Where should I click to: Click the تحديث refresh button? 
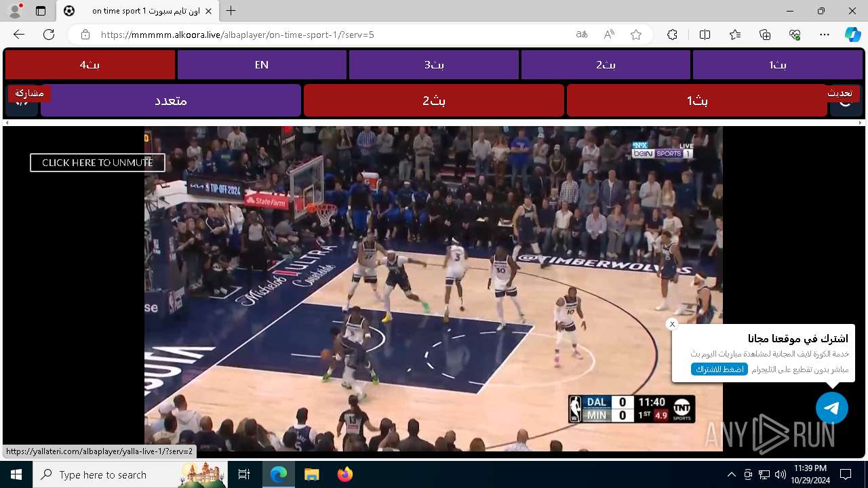pos(840,94)
